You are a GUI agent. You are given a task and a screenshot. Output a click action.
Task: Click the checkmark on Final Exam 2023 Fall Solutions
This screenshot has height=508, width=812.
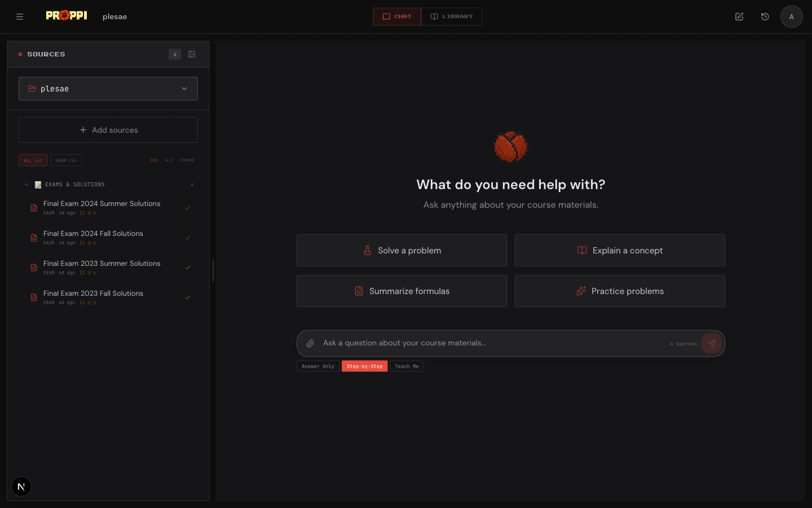pos(188,297)
